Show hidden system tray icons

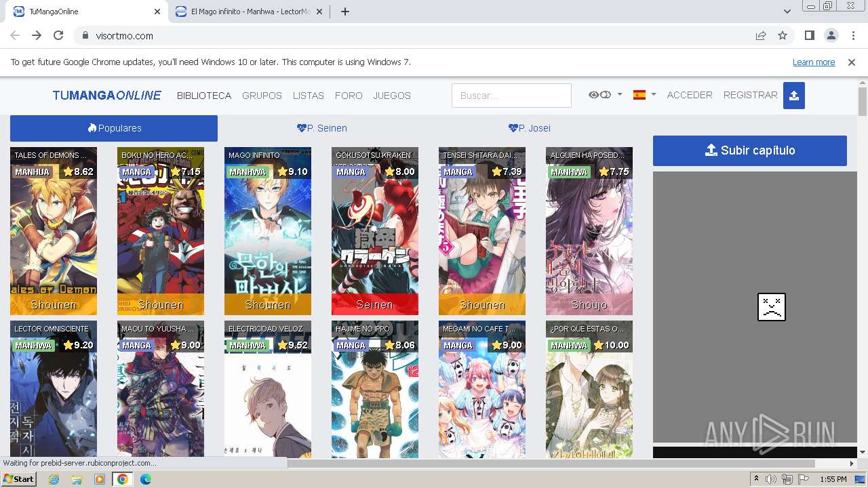click(x=756, y=479)
